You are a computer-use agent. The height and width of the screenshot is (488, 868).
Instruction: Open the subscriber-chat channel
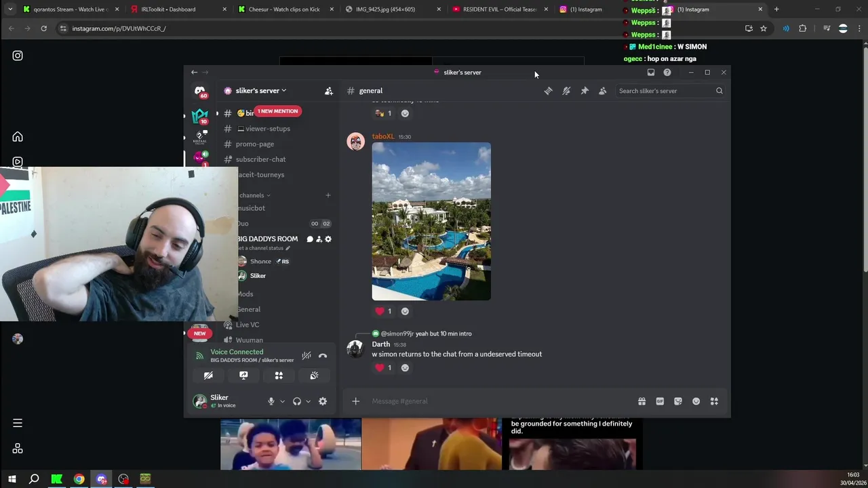(x=261, y=159)
